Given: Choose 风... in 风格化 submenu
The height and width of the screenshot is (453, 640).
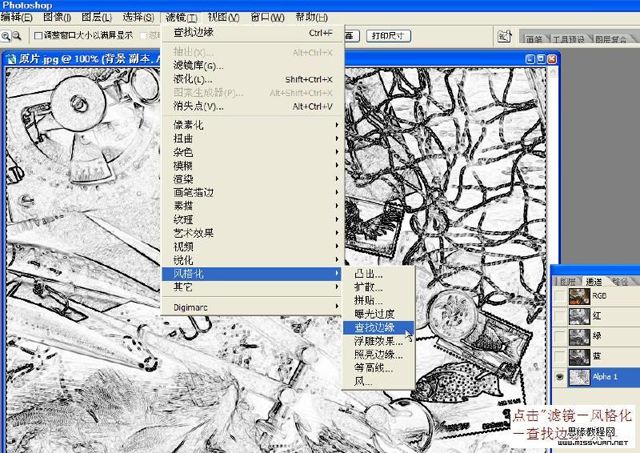Looking at the screenshot, I should coord(379,381).
